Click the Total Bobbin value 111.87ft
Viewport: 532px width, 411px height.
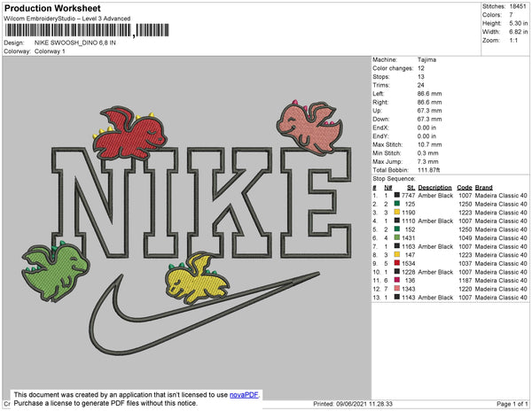tap(428, 170)
